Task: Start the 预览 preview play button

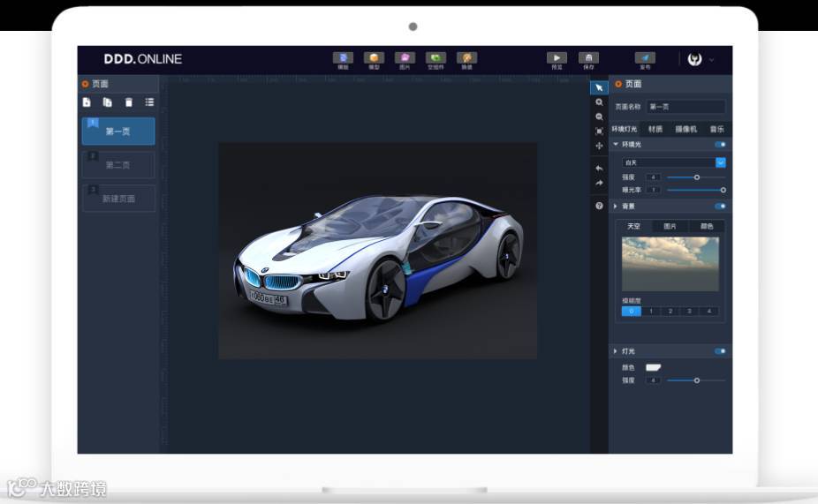Action: (x=557, y=60)
